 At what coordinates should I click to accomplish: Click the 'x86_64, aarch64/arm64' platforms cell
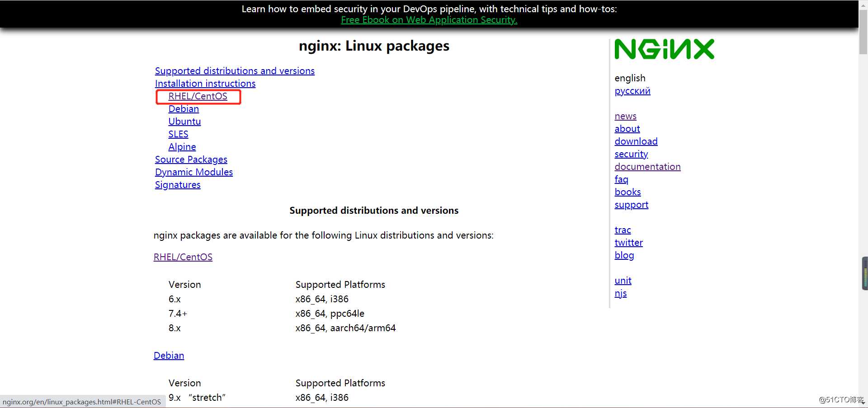(345, 328)
